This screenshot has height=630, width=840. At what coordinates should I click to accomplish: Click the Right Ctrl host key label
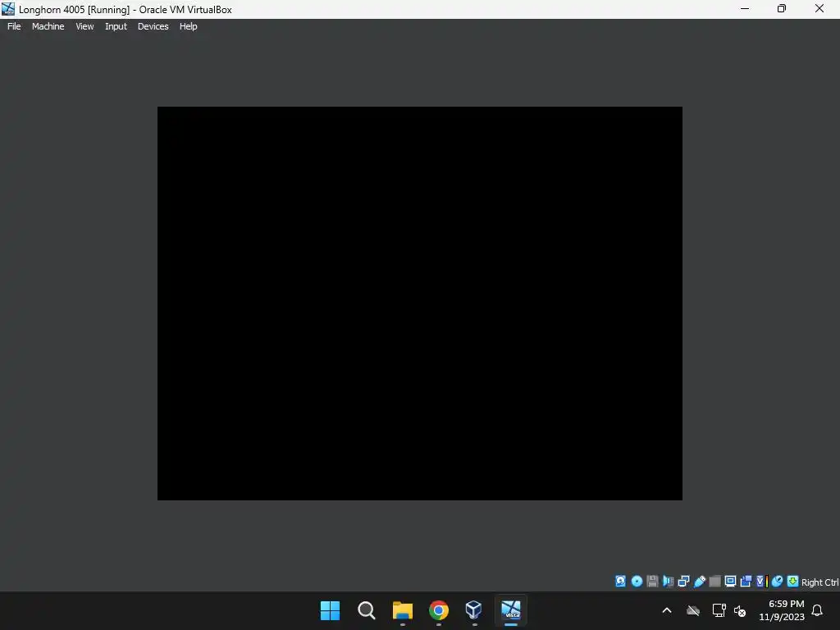click(x=819, y=582)
